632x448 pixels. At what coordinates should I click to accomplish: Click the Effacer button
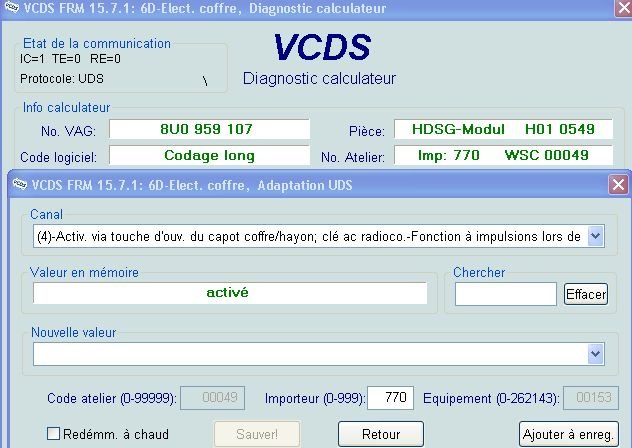coord(586,294)
